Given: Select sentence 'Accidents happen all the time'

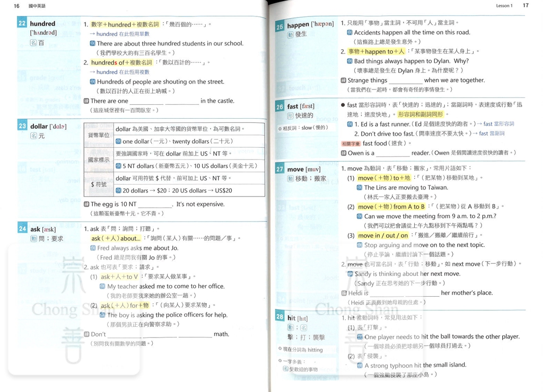Looking at the screenshot, I should (x=412, y=32).
